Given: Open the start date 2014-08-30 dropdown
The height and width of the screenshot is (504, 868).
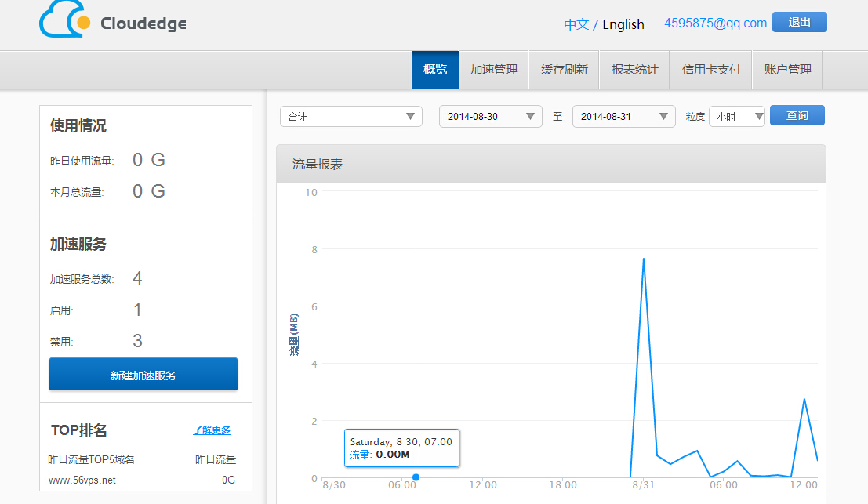Looking at the screenshot, I should point(490,117).
